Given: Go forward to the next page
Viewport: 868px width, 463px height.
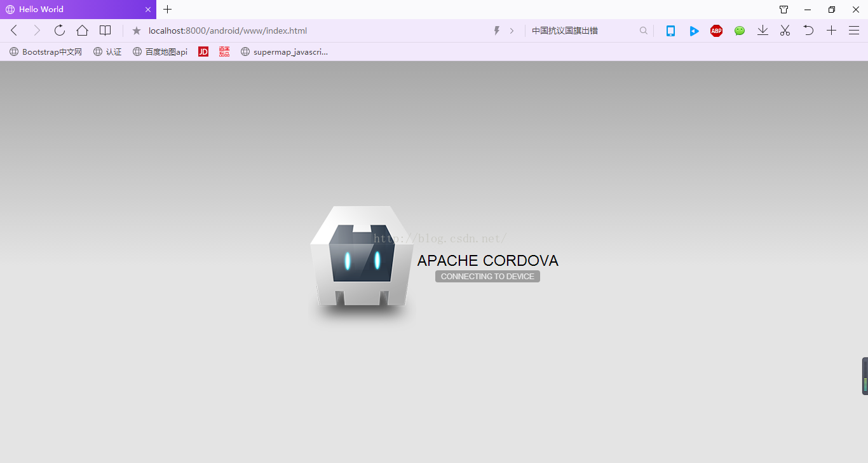Looking at the screenshot, I should tap(36, 31).
